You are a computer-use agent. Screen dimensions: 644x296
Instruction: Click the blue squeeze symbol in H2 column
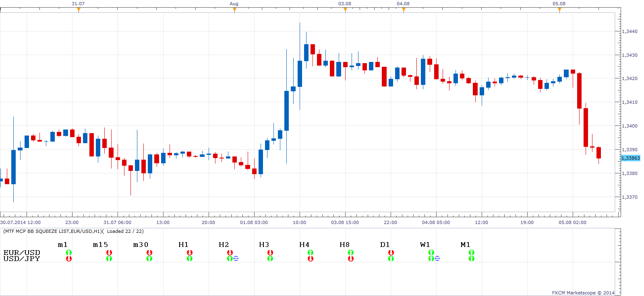coord(236,258)
